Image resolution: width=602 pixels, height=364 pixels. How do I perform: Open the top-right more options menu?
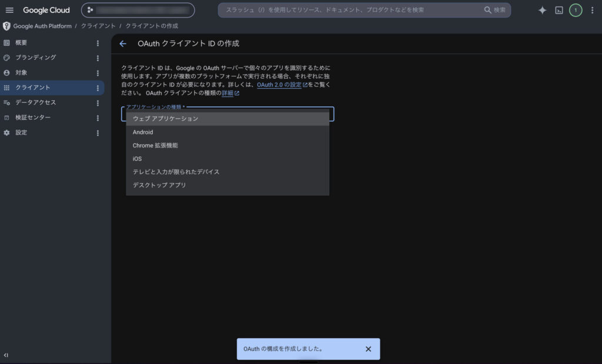(592, 11)
